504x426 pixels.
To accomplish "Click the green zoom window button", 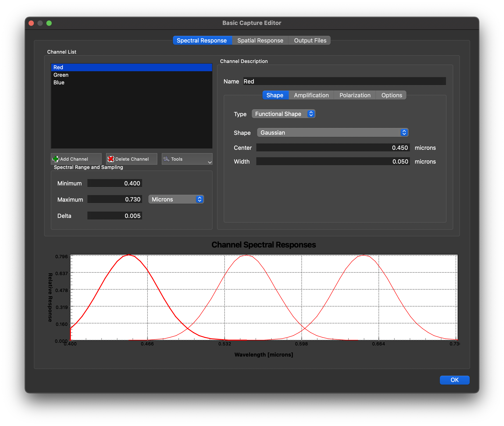I will click(49, 23).
